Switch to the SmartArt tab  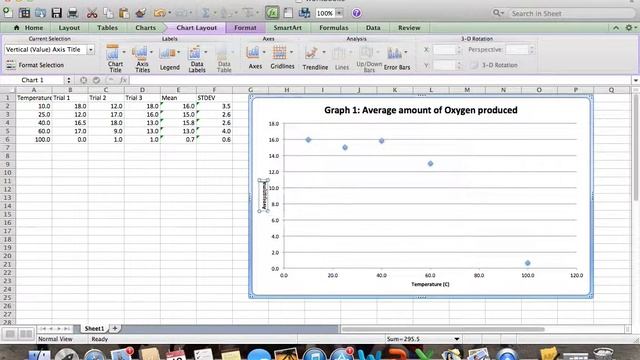287,28
